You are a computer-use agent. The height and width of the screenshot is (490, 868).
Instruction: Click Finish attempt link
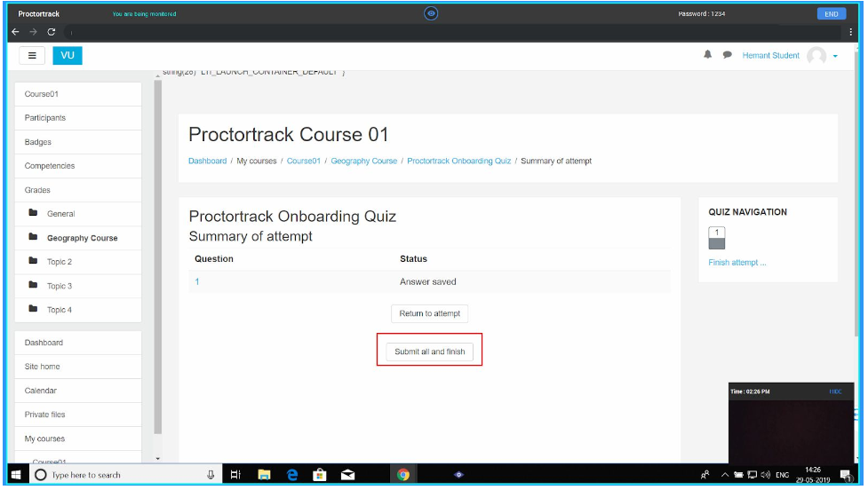tap(737, 263)
